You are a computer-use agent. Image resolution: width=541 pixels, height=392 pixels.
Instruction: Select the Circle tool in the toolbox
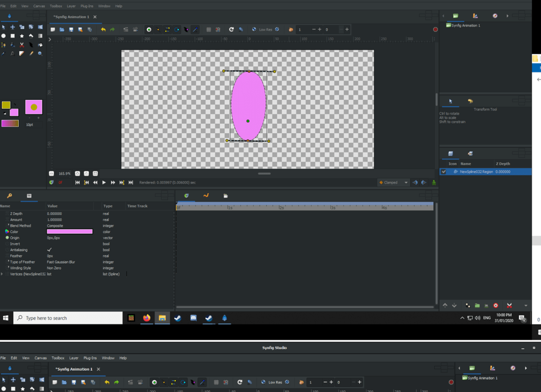(x=4, y=36)
